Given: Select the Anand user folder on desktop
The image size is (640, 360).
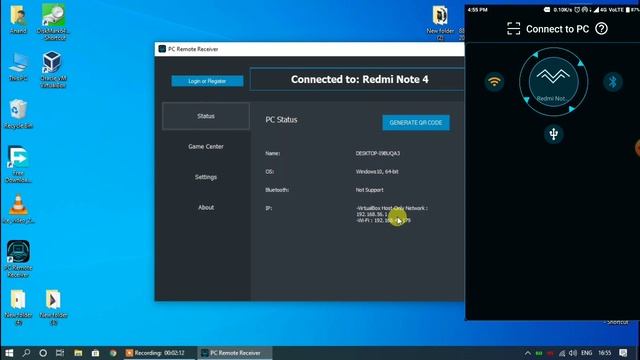Looking at the screenshot, I should coord(18,20).
